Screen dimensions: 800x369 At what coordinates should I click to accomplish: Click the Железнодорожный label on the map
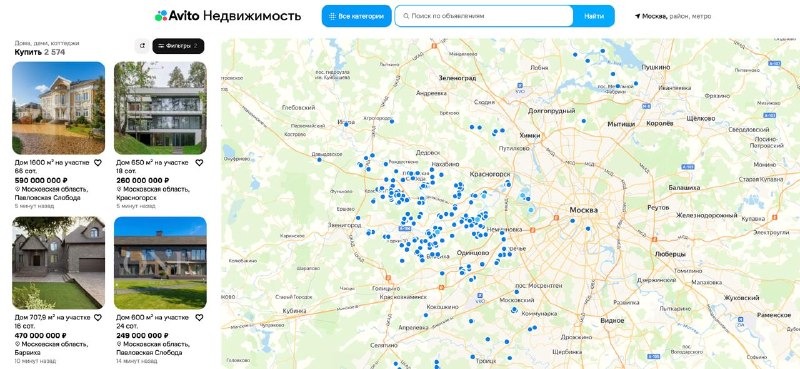(x=707, y=215)
